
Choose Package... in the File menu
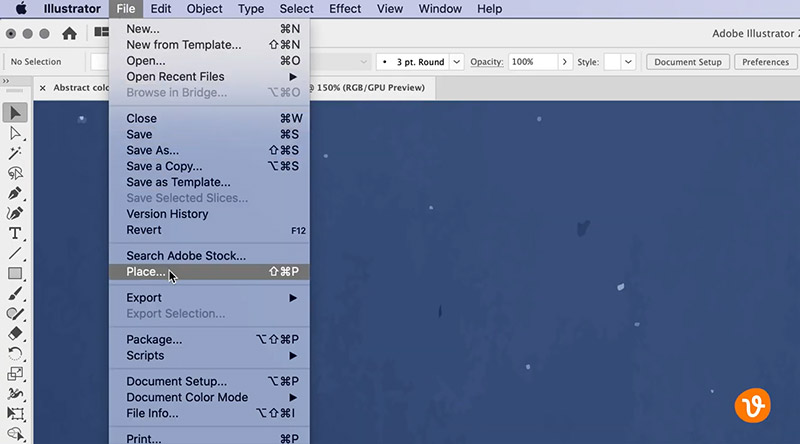pos(209,339)
